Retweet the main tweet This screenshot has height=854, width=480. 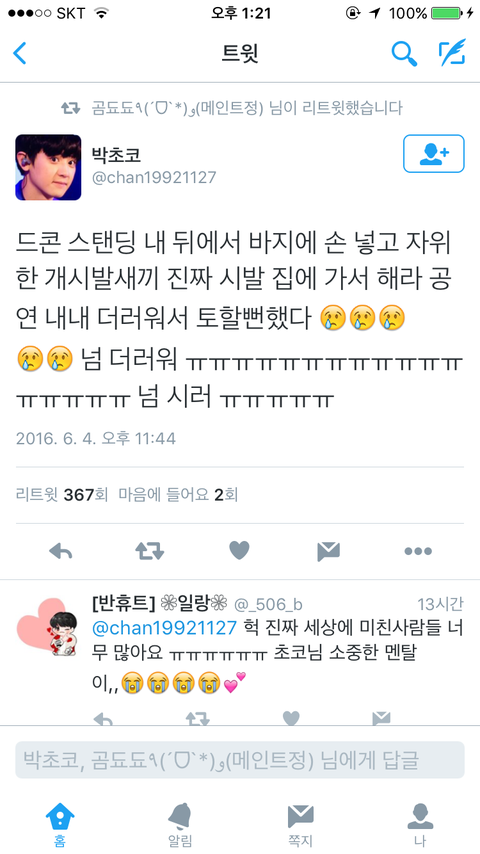(149, 551)
